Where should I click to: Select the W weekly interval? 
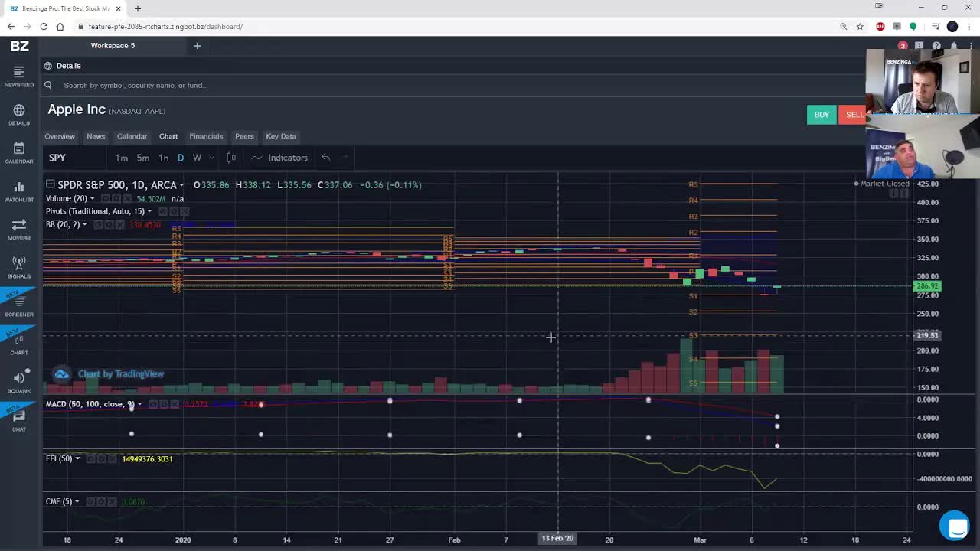click(x=197, y=158)
